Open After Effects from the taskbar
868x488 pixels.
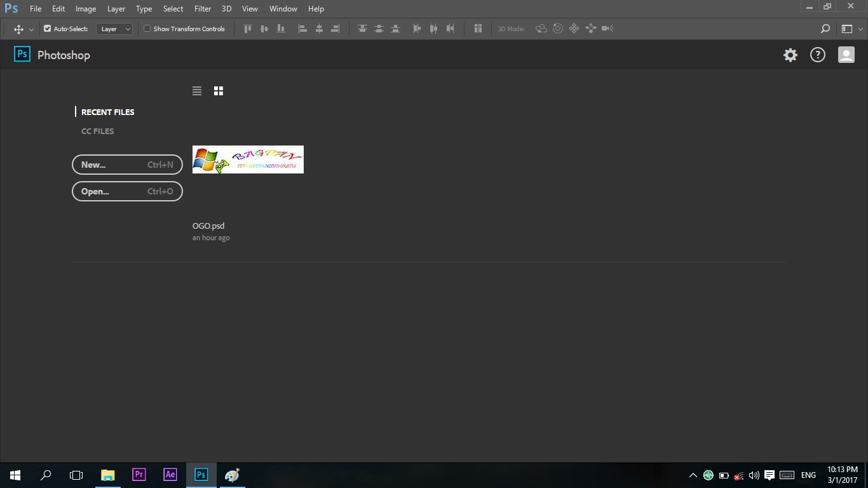(170, 475)
